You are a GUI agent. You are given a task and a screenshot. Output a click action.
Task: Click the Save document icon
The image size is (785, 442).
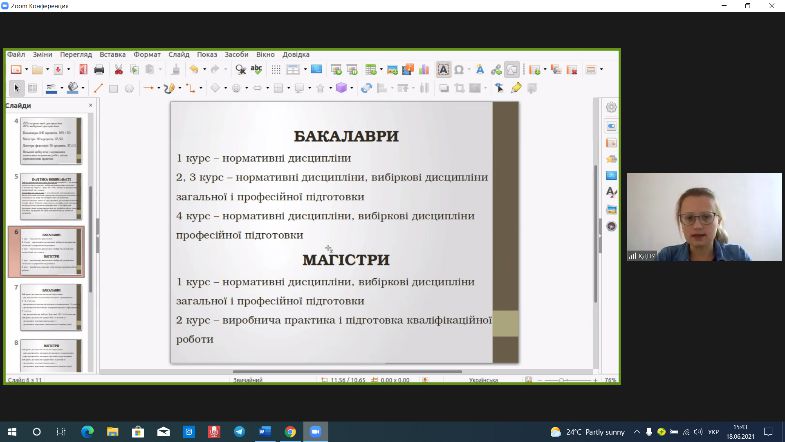tap(57, 70)
